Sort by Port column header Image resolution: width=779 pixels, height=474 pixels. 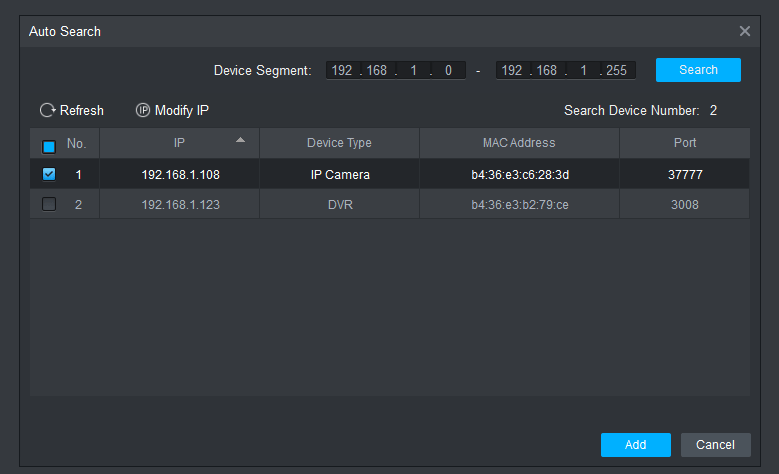[x=684, y=143]
